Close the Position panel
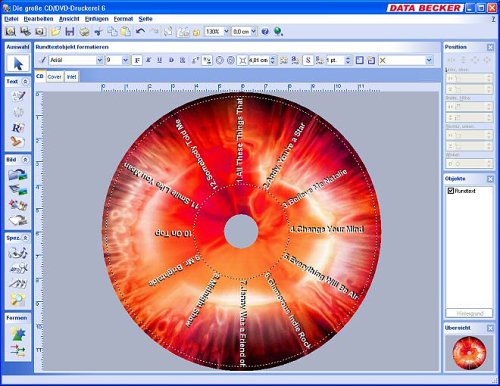500x386 pixels. 490,47
